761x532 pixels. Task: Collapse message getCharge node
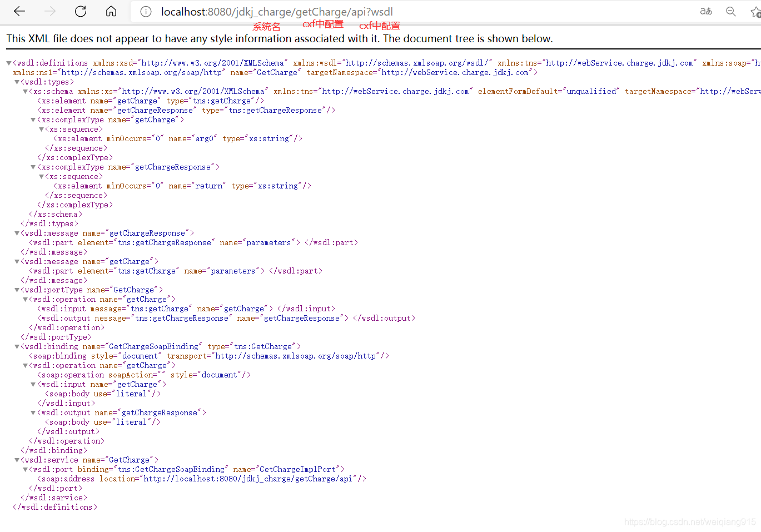point(17,262)
